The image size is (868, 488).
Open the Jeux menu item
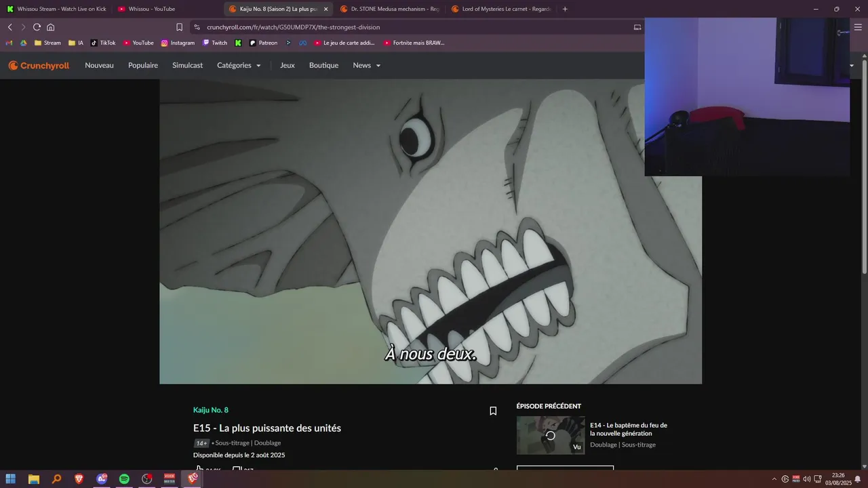coord(288,66)
